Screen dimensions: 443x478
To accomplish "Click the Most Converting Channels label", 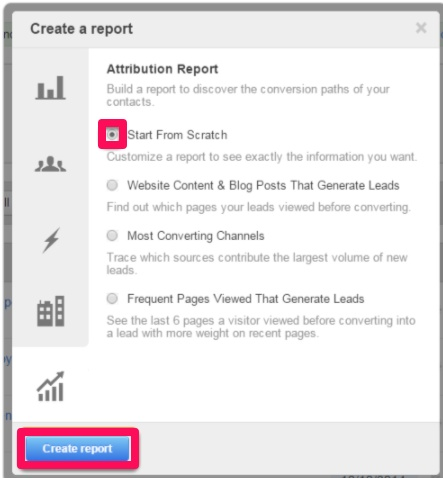I will [x=196, y=236].
